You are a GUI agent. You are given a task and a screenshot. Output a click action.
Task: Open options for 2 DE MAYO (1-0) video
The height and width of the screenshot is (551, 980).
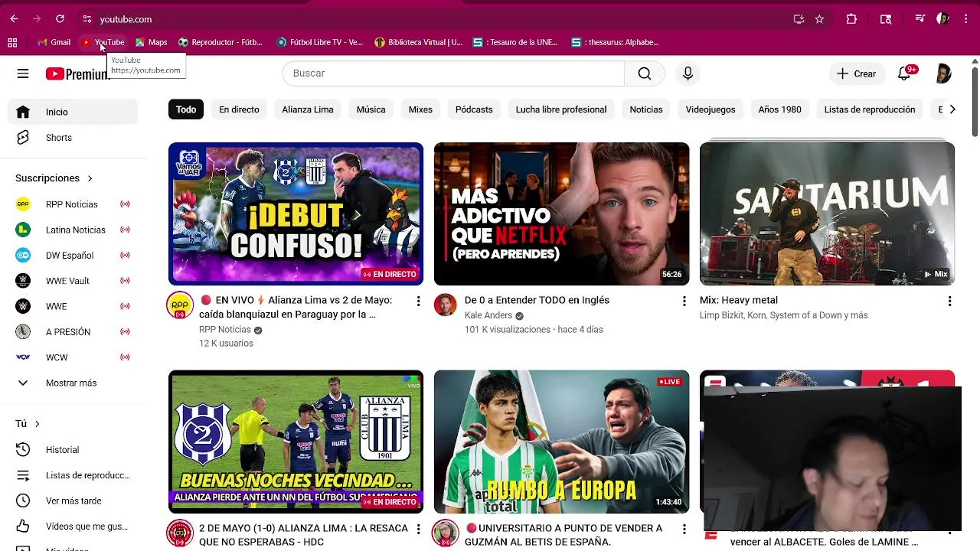(418, 530)
